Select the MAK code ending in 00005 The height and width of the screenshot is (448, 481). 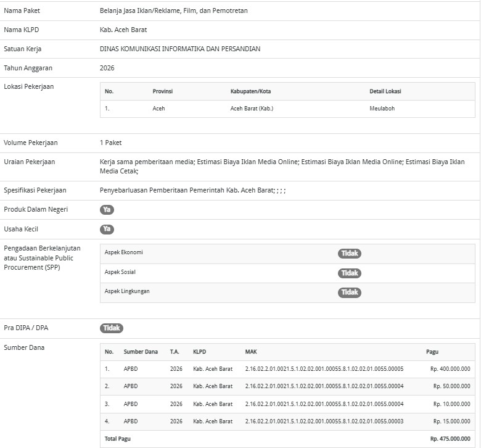click(x=324, y=369)
